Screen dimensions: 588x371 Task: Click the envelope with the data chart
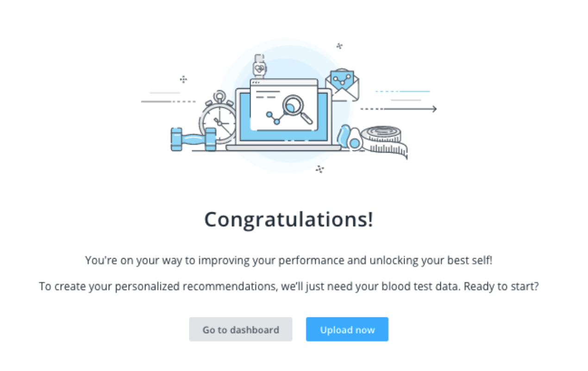343,83
